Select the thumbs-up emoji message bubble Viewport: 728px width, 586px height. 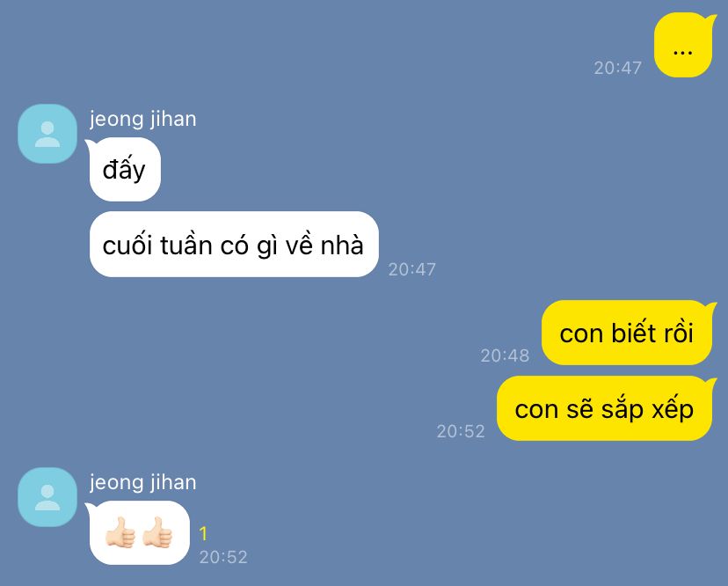pyautogui.click(x=139, y=532)
